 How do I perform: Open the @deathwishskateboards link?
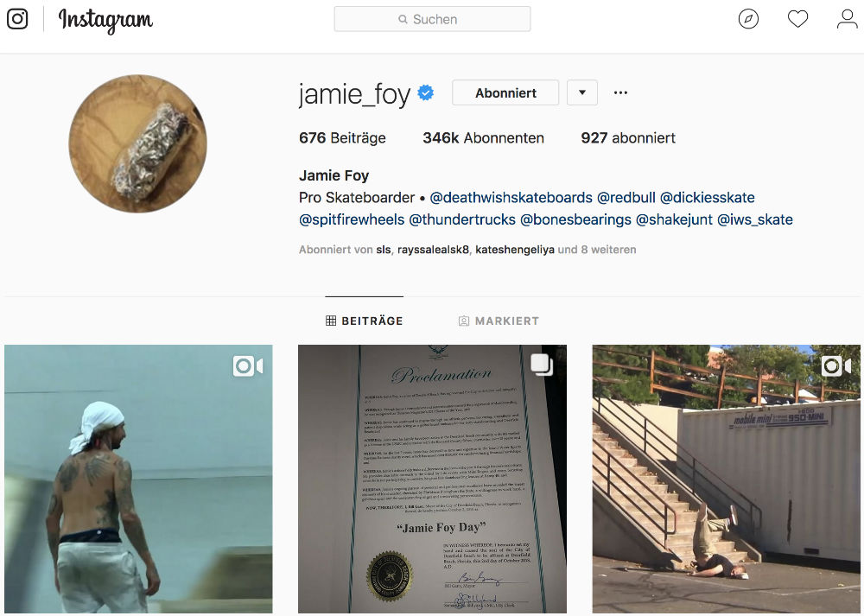click(x=511, y=197)
